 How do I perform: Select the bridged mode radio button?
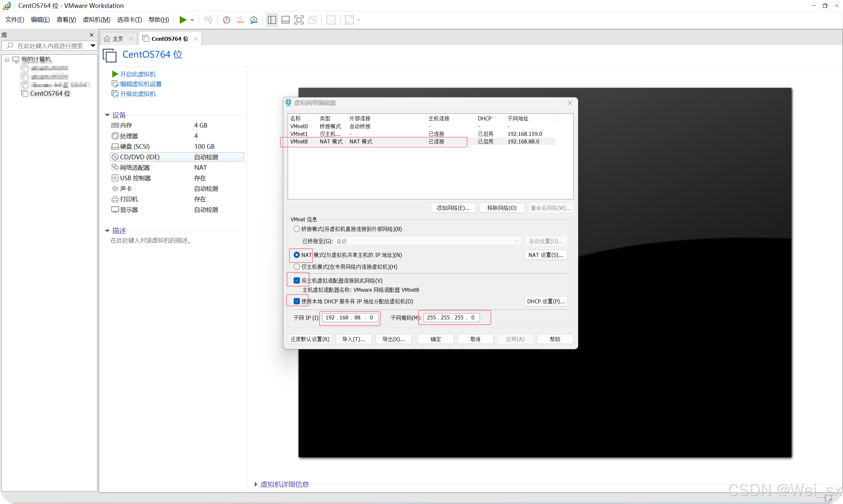(297, 229)
